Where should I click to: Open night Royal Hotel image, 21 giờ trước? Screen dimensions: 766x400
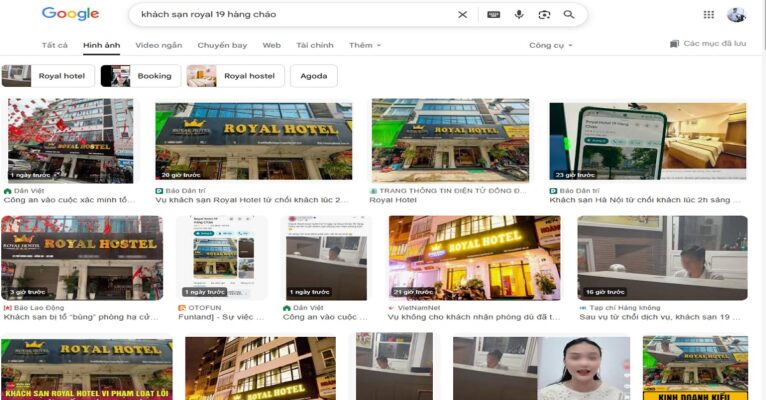(474, 258)
